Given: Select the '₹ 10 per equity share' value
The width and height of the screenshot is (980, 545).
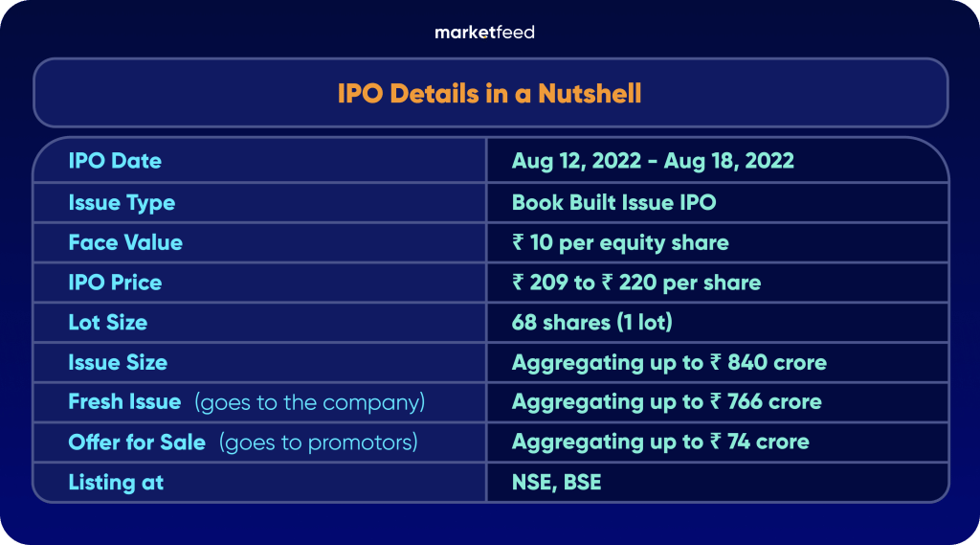Looking at the screenshot, I should (x=620, y=243).
